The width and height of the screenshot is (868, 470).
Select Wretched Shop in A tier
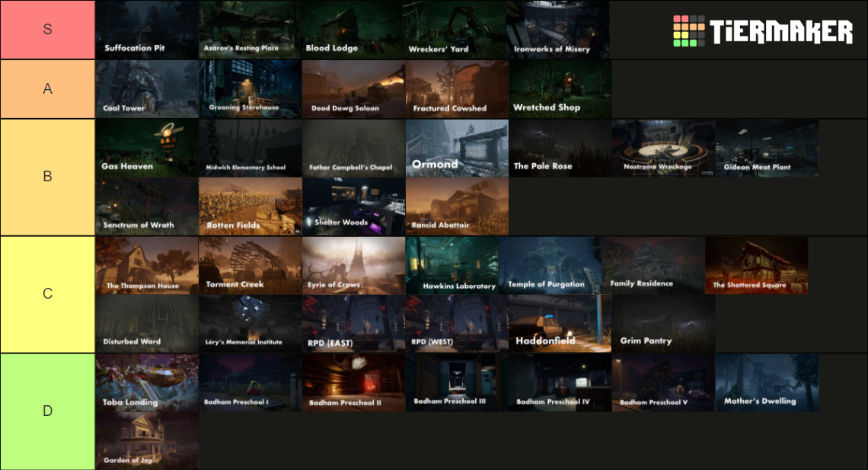coord(560,89)
